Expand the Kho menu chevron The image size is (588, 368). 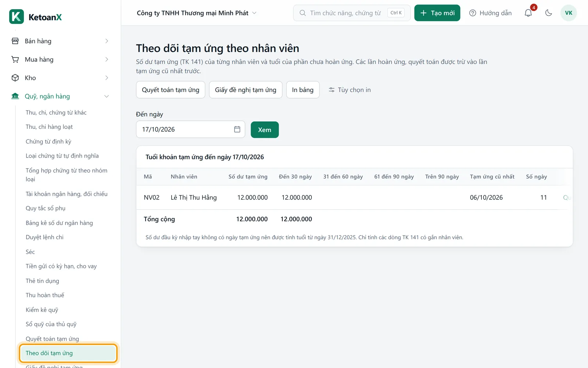click(107, 78)
